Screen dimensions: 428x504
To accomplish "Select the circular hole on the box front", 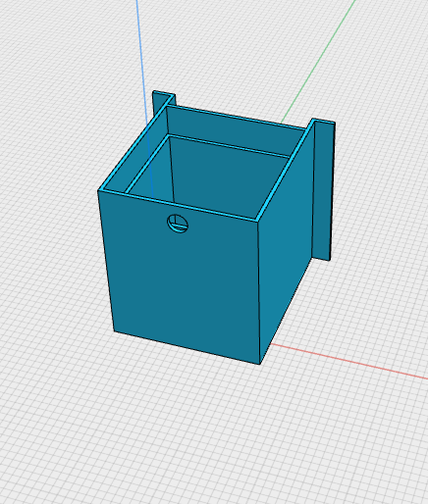I will tap(178, 224).
